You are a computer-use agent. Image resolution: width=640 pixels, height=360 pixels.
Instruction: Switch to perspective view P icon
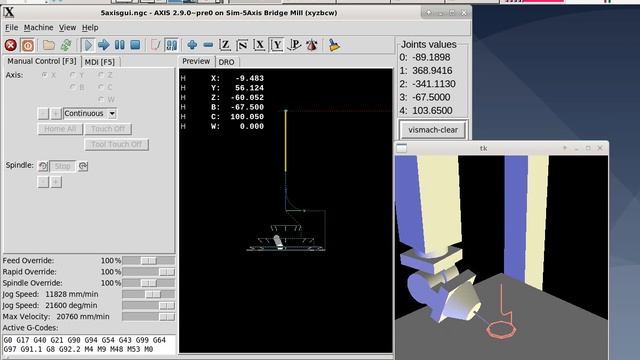coord(294,45)
